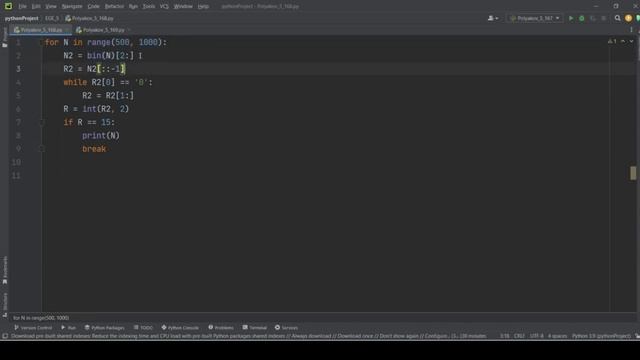Click the fold end marker on line 9
Screen dimensions: 640x360
(41, 149)
